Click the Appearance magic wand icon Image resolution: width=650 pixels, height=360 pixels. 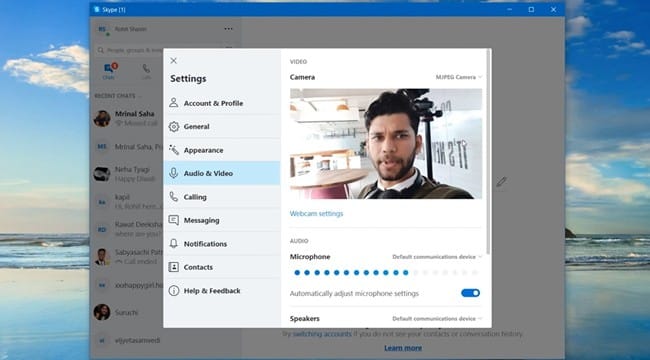[x=174, y=150]
